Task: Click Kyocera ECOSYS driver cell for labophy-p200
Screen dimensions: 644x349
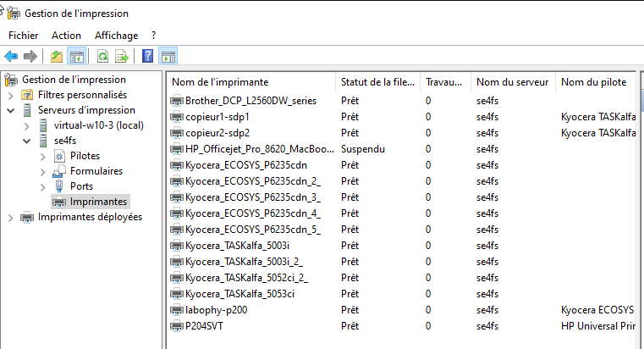Action: [597, 310]
